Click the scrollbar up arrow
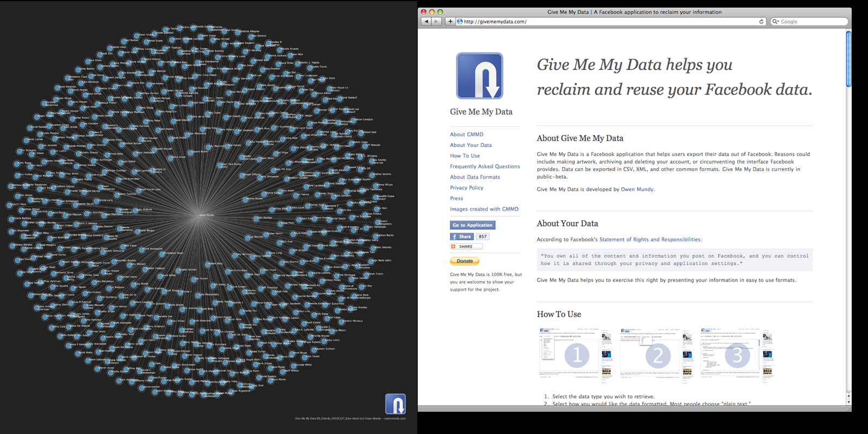Viewport: 868px width, 434px height. (848, 396)
